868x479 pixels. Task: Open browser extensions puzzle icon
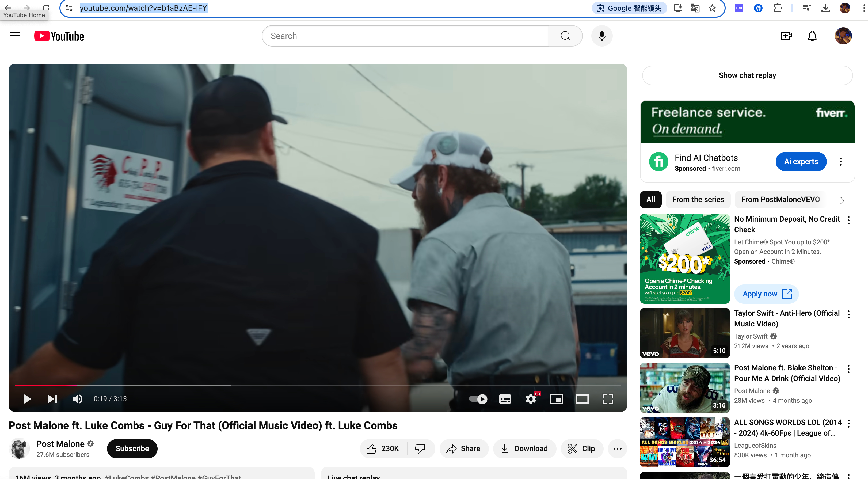tap(777, 8)
